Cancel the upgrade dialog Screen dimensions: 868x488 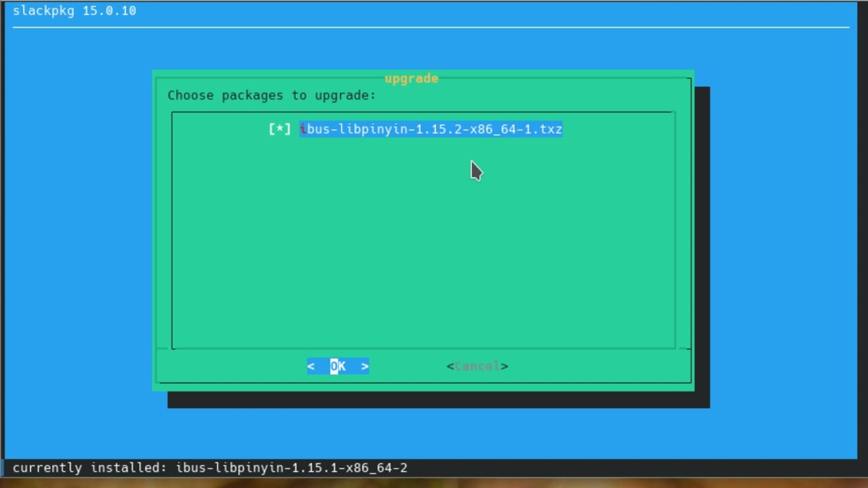click(477, 366)
